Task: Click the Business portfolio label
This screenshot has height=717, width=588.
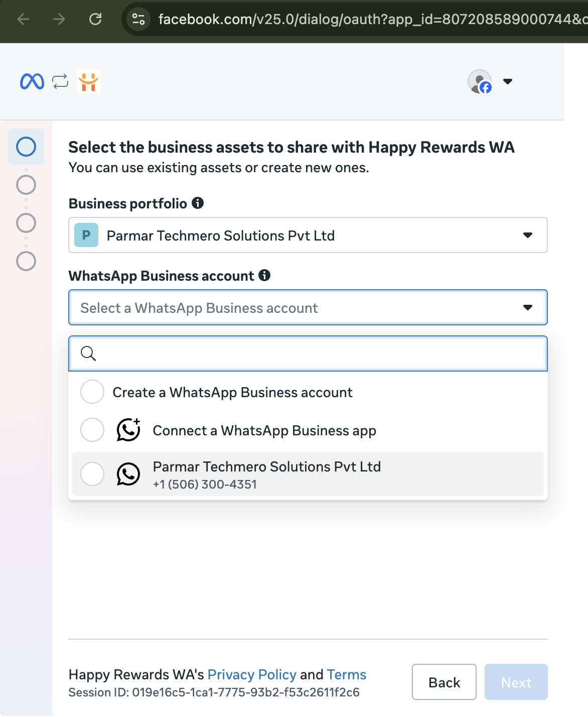Action: [x=128, y=203]
